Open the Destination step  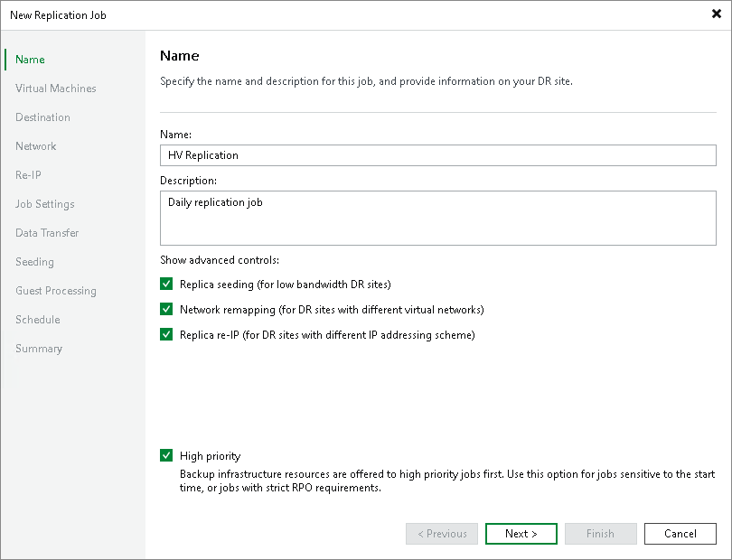[x=42, y=117]
